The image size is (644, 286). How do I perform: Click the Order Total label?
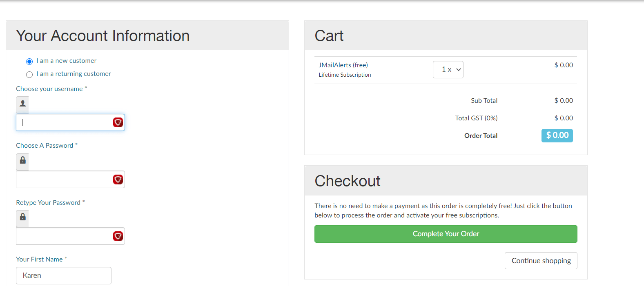click(x=481, y=136)
